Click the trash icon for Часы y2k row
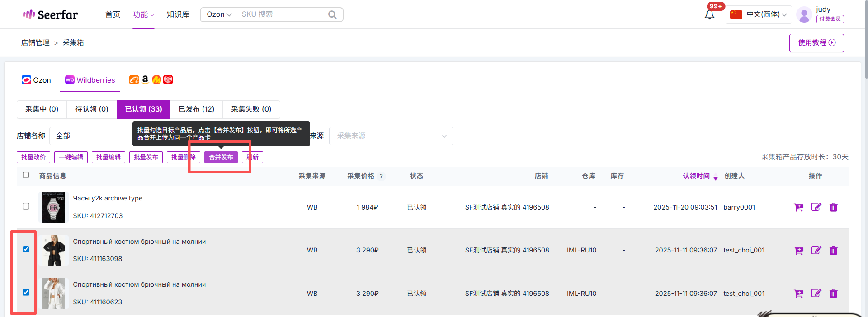The height and width of the screenshot is (317, 868). [x=833, y=207]
